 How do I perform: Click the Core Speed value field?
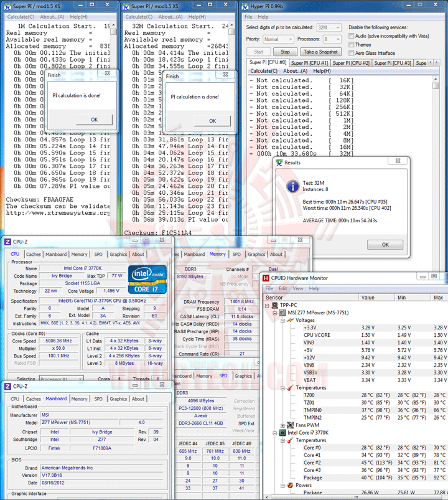(58, 341)
